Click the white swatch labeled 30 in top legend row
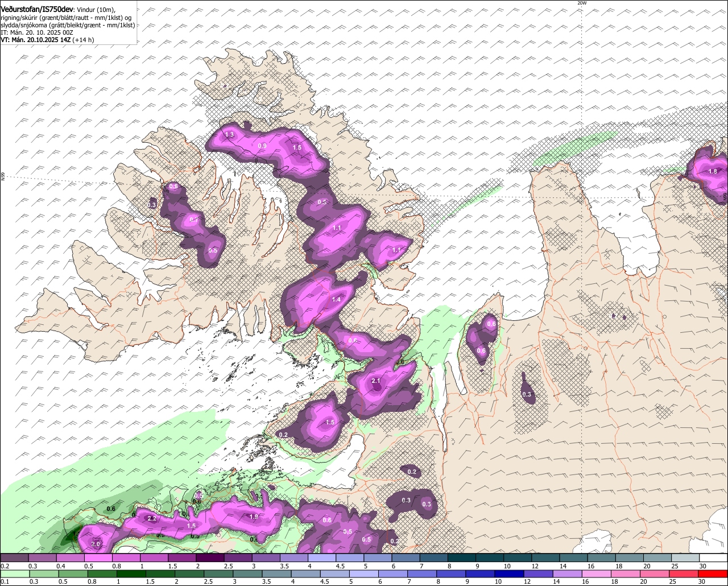This screenshot has height=586, width=728. point(713,558)
